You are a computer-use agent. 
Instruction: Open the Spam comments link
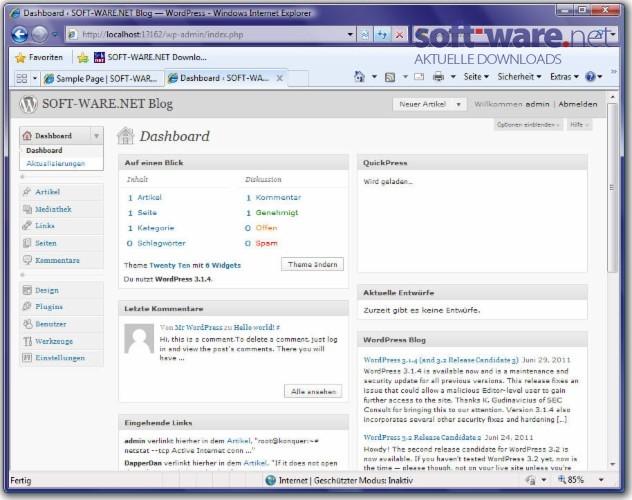(x=266, y=243)
